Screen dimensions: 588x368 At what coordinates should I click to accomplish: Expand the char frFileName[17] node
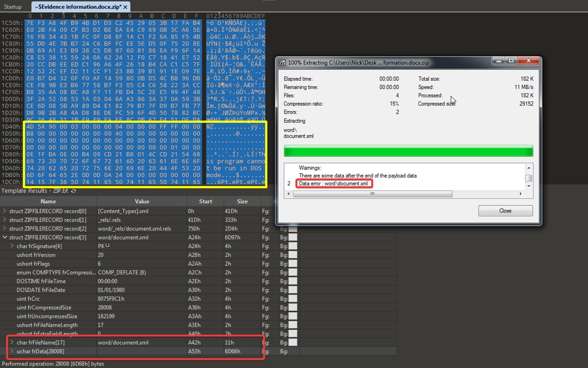point(12,342)
